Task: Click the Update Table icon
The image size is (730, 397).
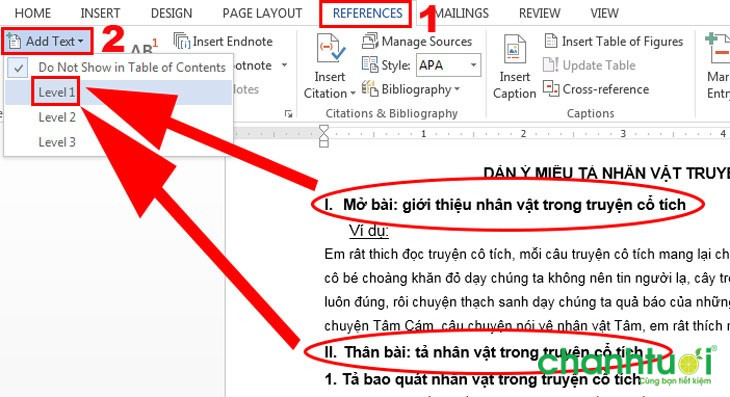Action: (551, 65)
